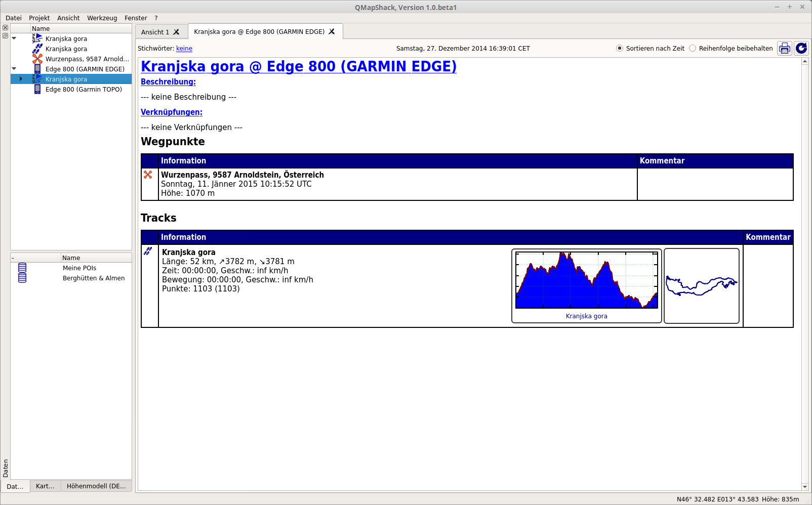Screen dimensions: 812x505
Task: Select Meine POIs in the database list
Action: [79, 268]
